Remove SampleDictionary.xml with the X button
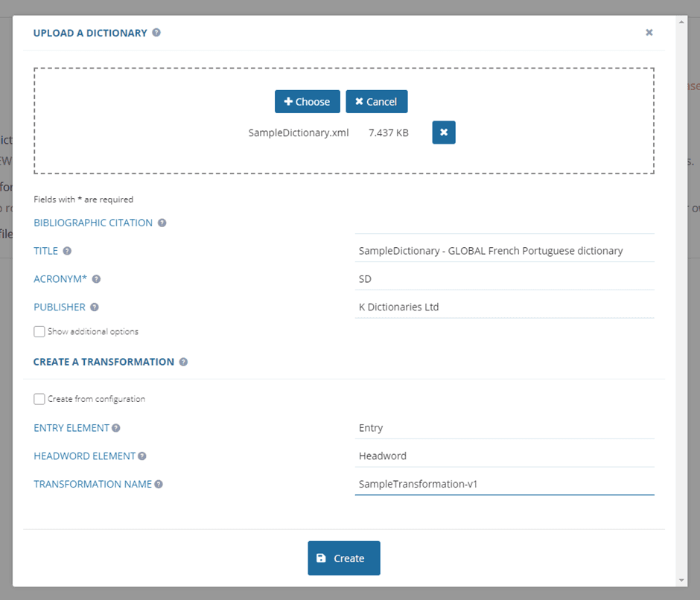 click(444, 133)
